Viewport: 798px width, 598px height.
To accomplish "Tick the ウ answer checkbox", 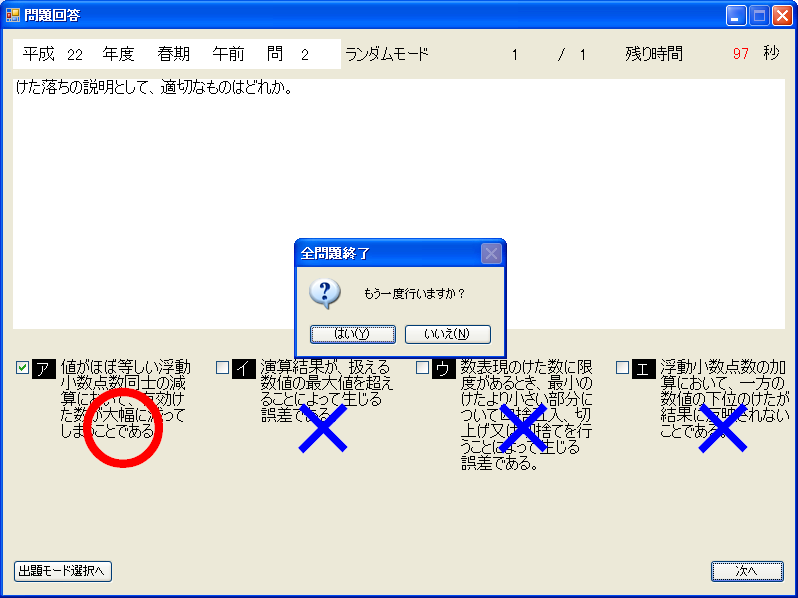I will pyautogui.click(x=423, y=367).
